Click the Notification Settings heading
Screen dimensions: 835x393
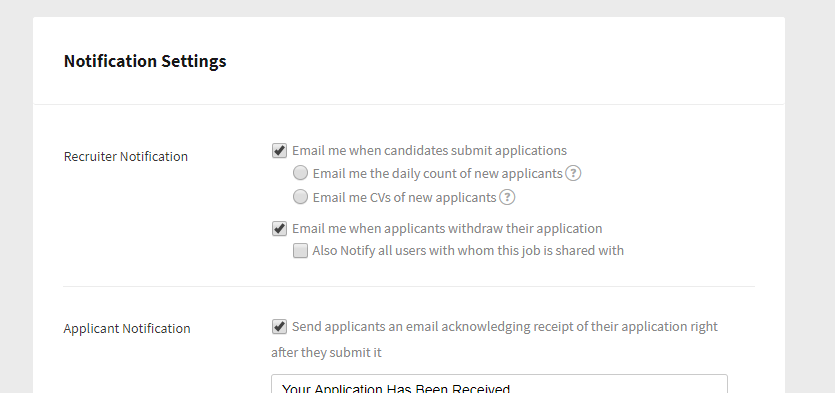pyautogui.click(x=145, y=61)
